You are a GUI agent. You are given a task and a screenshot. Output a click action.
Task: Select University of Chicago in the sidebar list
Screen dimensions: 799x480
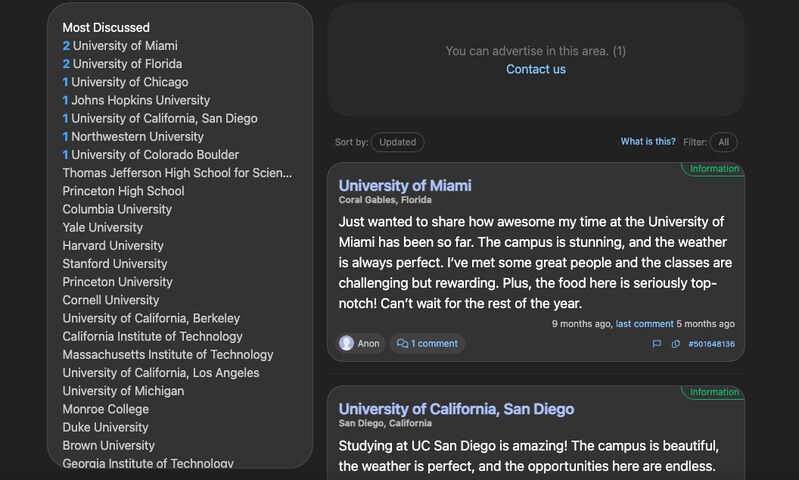[129, 82]
